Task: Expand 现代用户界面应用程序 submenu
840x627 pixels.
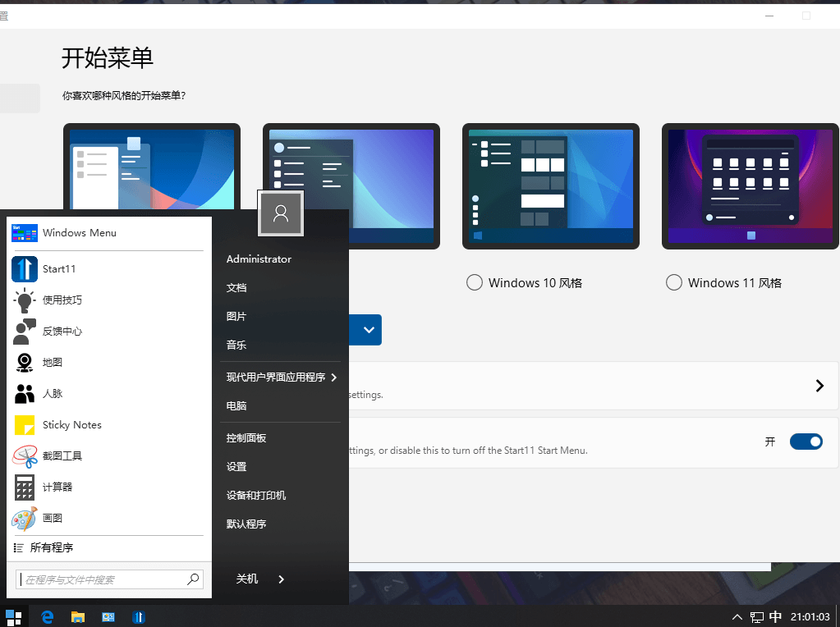Action: pyautogui.click(x=281, y=378)
